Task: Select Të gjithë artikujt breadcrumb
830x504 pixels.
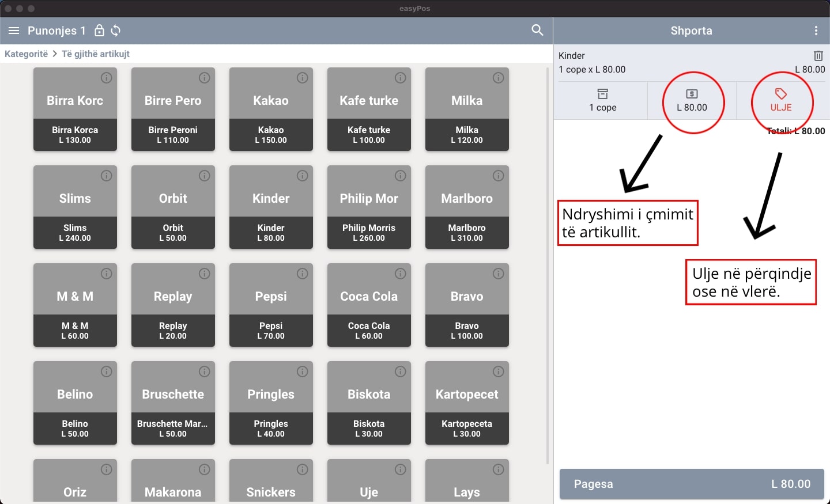Action: (x=96, y=54)
